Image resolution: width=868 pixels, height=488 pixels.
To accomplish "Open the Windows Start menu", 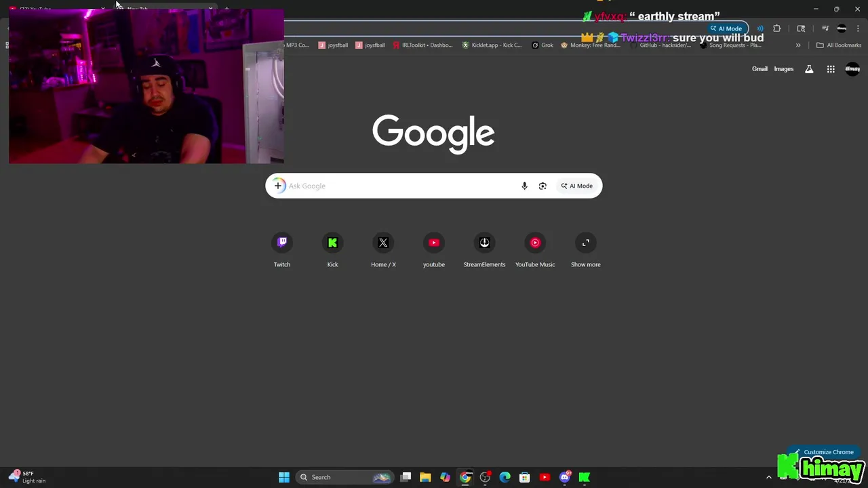I will tap(284, 477).
